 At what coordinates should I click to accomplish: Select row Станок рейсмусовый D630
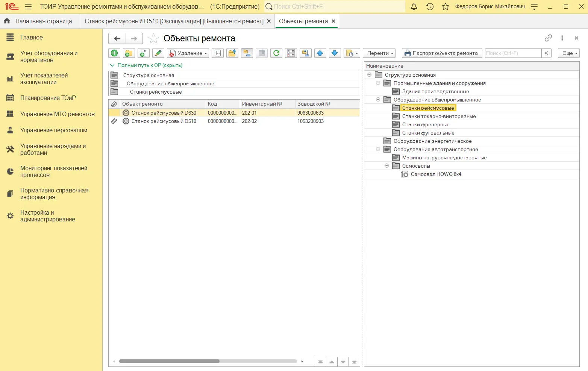pos(234,113)
